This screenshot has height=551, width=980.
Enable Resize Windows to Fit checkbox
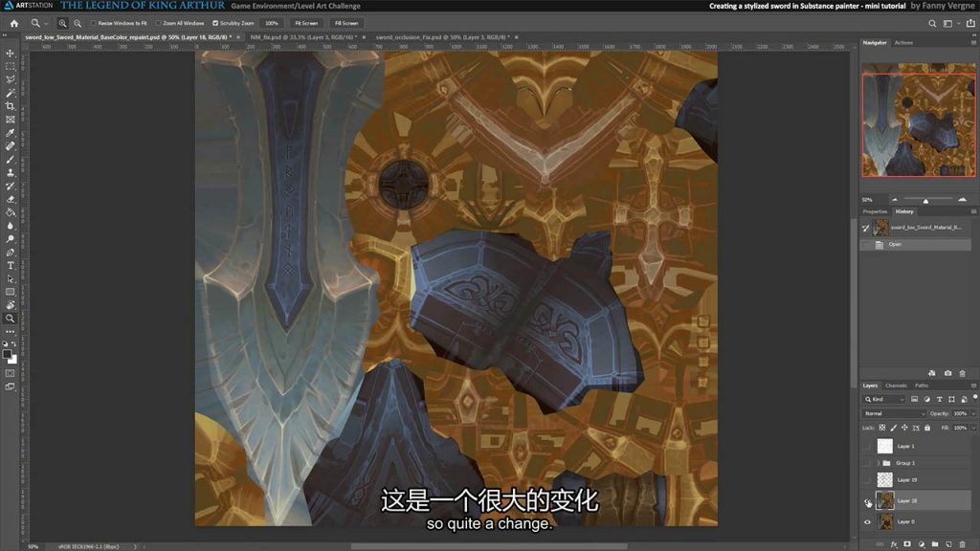pyautogui.click(x=94, y=23)
